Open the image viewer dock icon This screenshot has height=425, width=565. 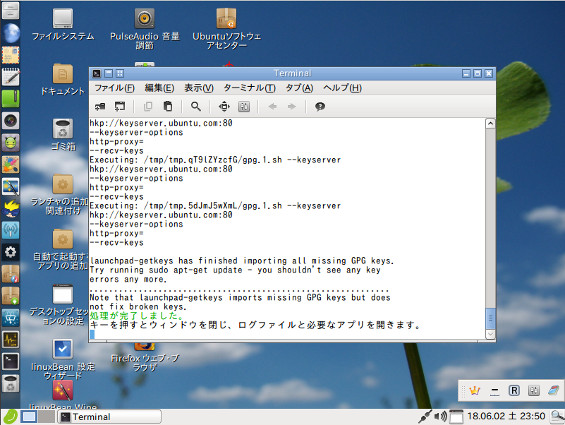point(10,186)
